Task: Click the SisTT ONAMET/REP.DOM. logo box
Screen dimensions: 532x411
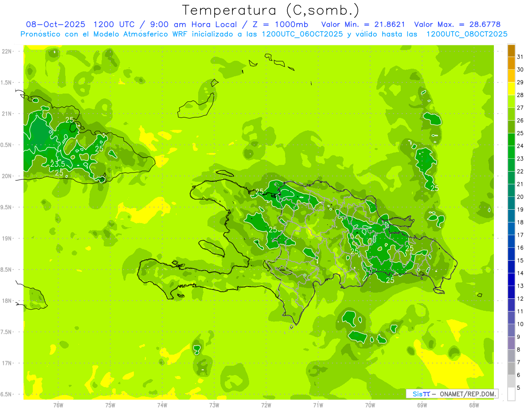Action: coord(452,394)
